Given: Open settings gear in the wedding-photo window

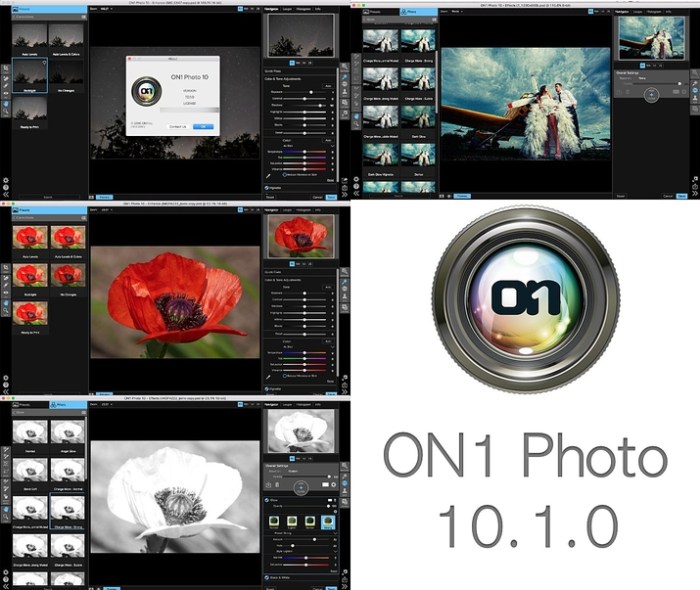Looking at the screenshot, I should click(x=356, y=179).
